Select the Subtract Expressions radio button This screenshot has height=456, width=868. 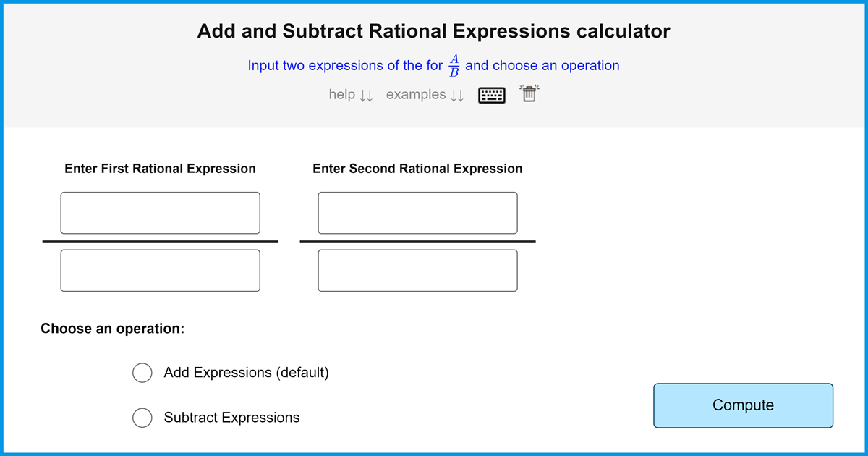142,418
